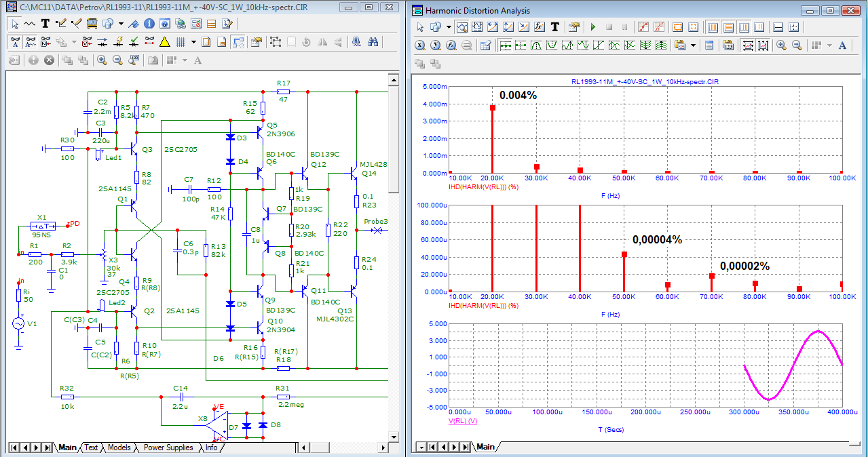This screenshot has width=868, height=457.
Task: Click the next-page arrow in Harmonic Distortion window
Action: (x=453, y=447)
